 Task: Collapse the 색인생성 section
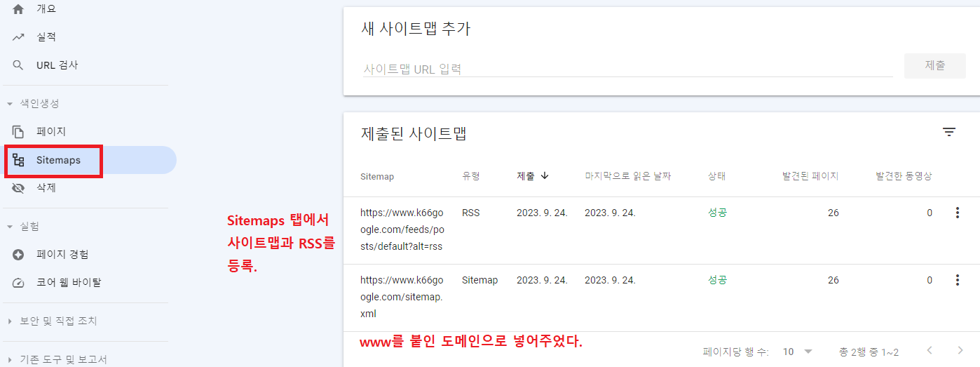(x=10, y=104)
